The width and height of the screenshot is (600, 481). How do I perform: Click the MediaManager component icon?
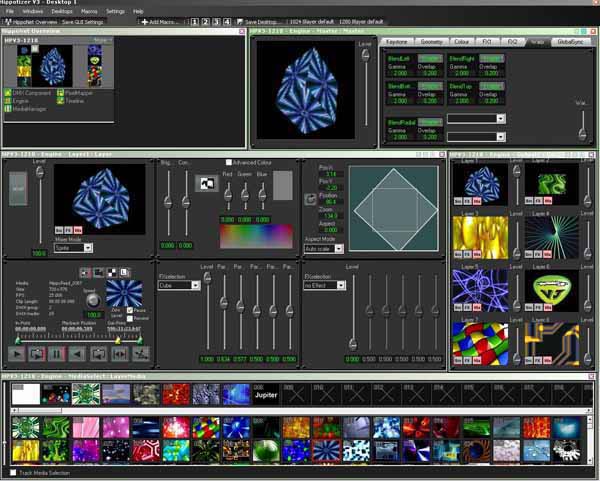(8, 109)
